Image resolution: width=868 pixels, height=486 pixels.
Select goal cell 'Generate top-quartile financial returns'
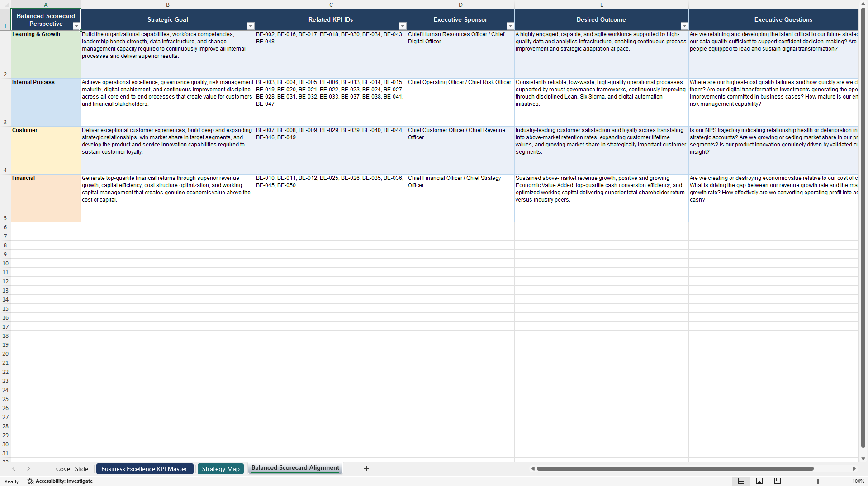(x=168, y=198)
